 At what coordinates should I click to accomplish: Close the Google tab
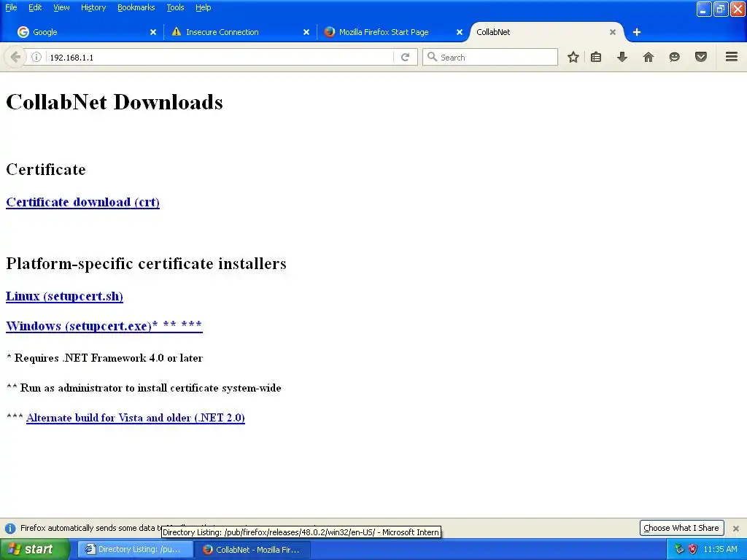pyautogui.click(x=153, y=32)
